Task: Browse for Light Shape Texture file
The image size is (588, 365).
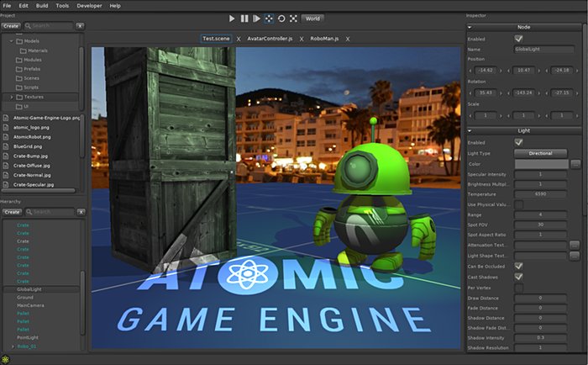Action: tap(574, 256)
